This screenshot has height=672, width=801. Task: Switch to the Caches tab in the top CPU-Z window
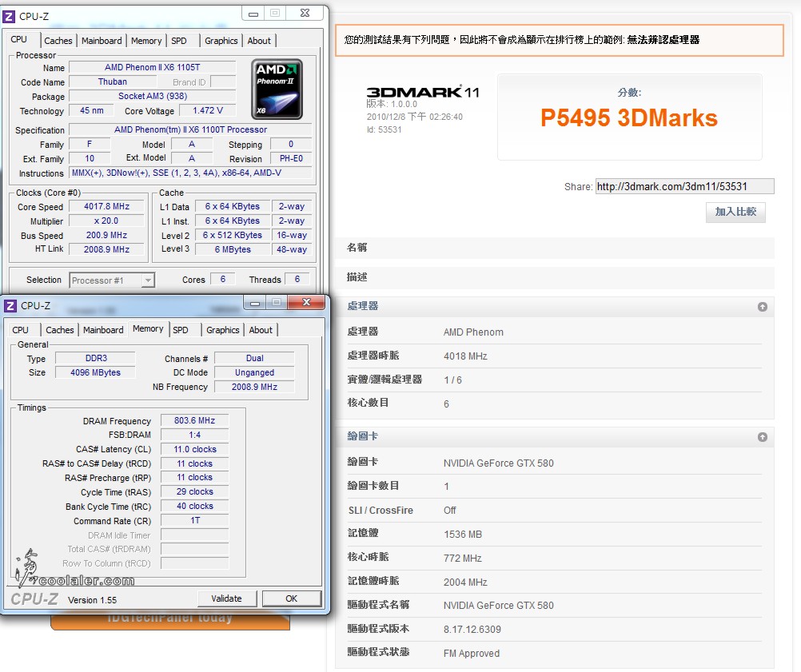pos(58,41)
